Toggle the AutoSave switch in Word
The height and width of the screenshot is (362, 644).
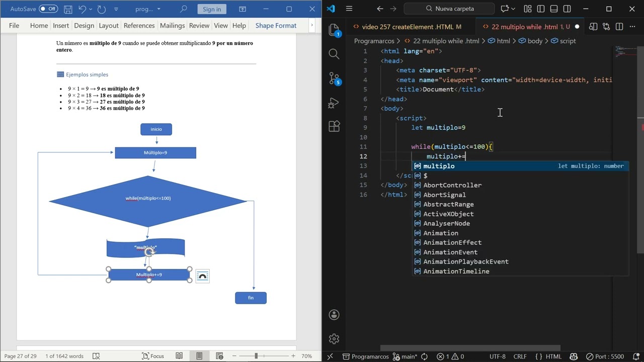click(48, 9)
